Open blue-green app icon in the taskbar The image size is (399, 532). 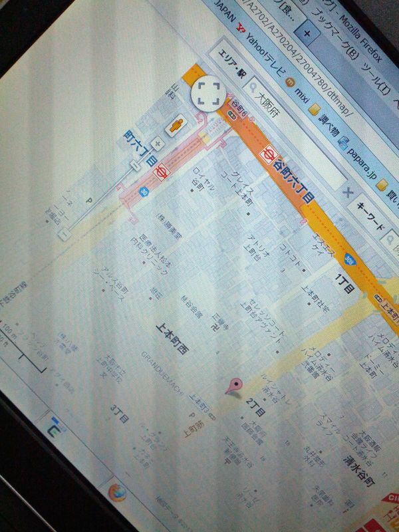pyautogui.click(x=55, y=428)
